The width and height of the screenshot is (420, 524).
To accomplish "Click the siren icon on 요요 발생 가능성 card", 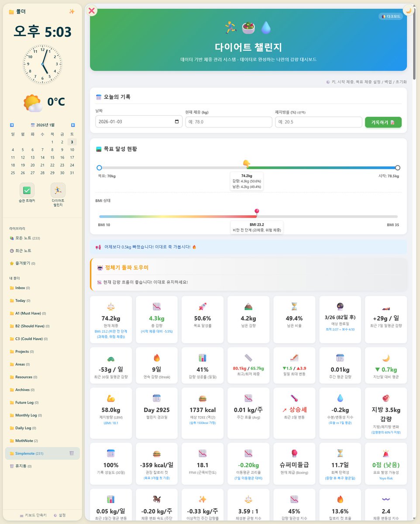I will (x=386, y=453).
